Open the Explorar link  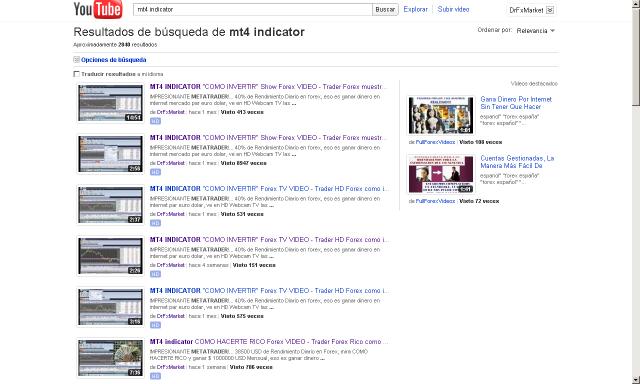(416, 9)
